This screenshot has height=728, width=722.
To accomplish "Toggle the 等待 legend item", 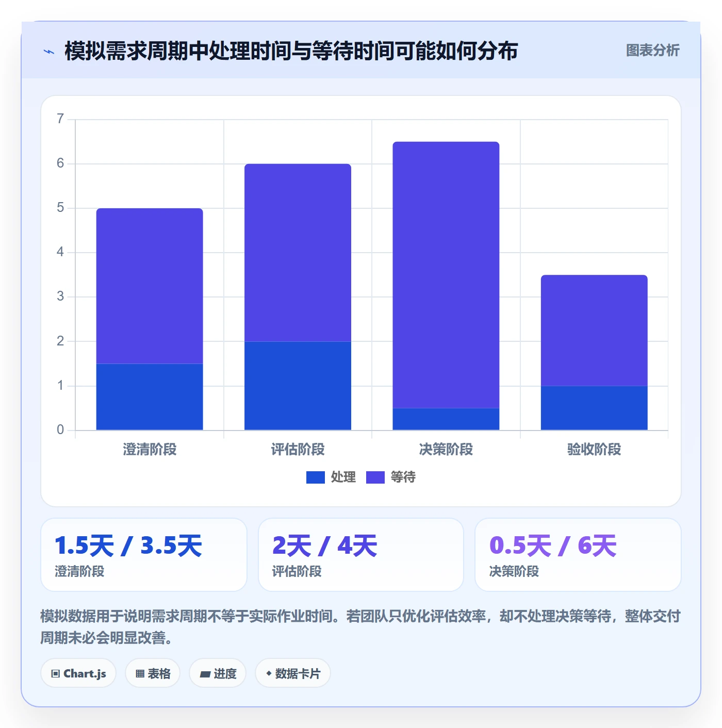I will click(391, 477).
